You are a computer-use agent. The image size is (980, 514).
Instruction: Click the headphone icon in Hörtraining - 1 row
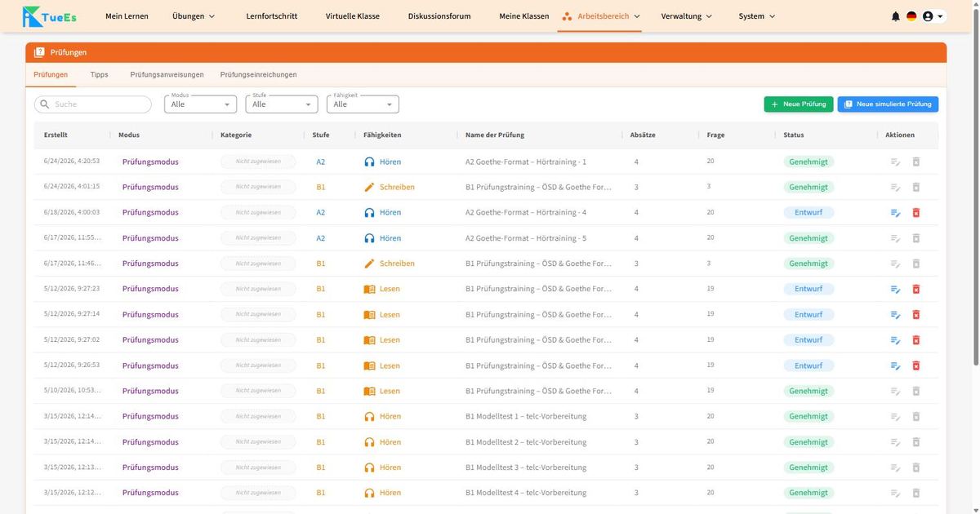[369, 162]
